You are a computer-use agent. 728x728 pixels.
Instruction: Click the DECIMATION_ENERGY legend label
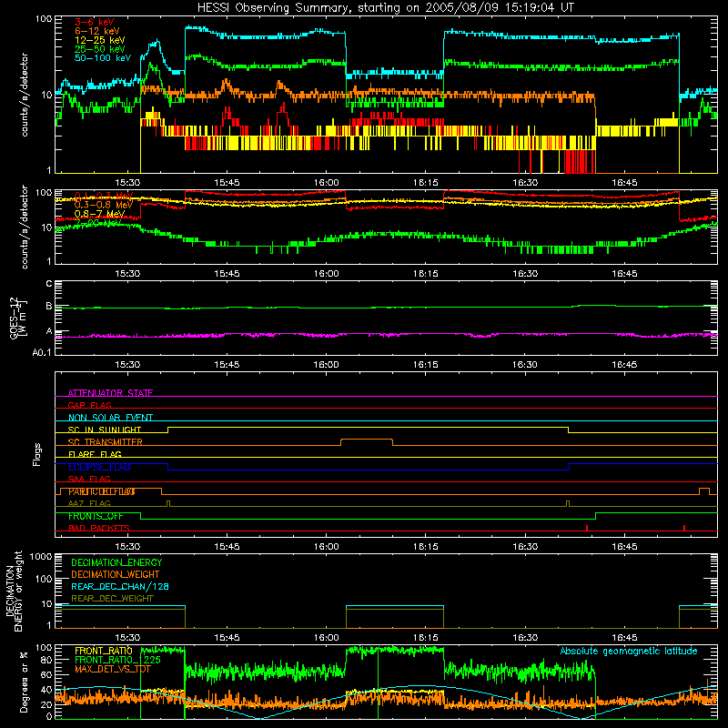[x=116, y=562]
